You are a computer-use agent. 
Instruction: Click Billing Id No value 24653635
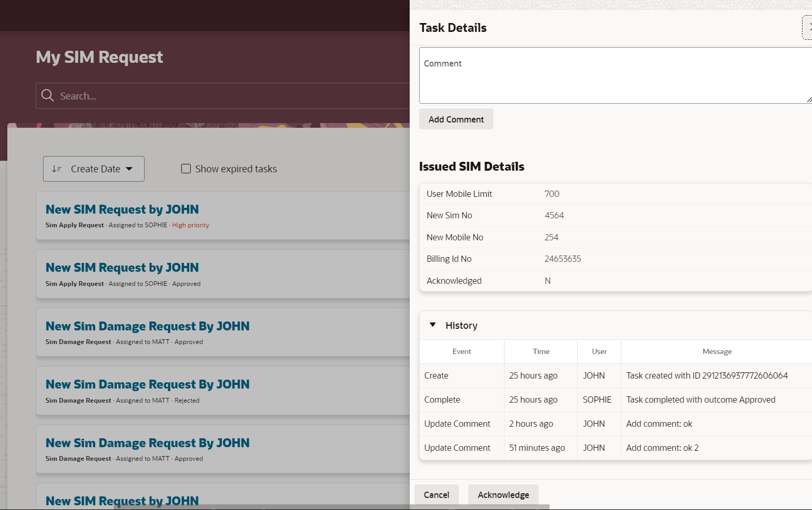tap(563, 259)
